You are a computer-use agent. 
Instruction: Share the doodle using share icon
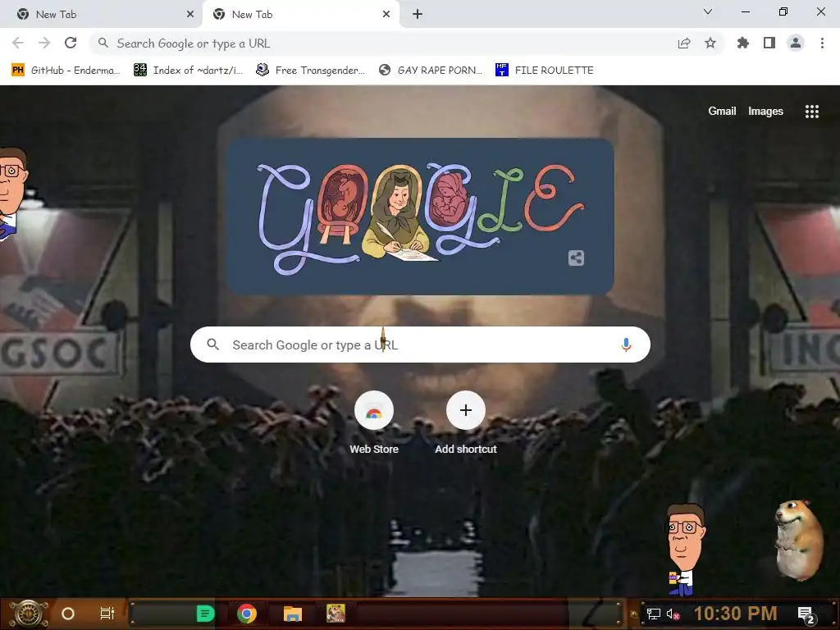pos(576,258)
